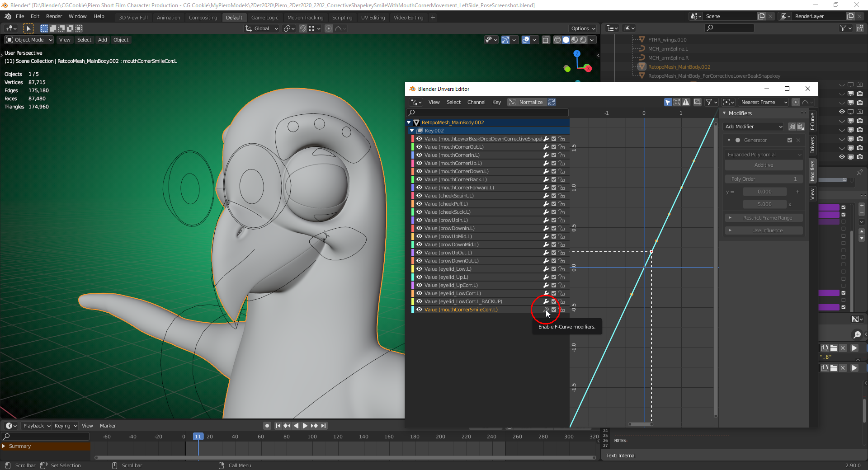
Task: Uncheck modifiers checkbox for cheekSquint.L
Action: click(x=554, y=196)
